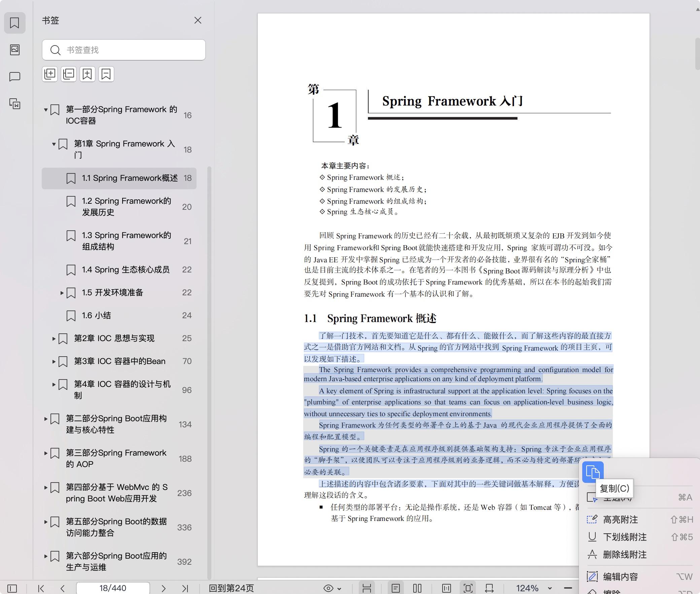Toggle the single-page view mode
Screen dimensions: 700x594
click(x=396, y=588)
